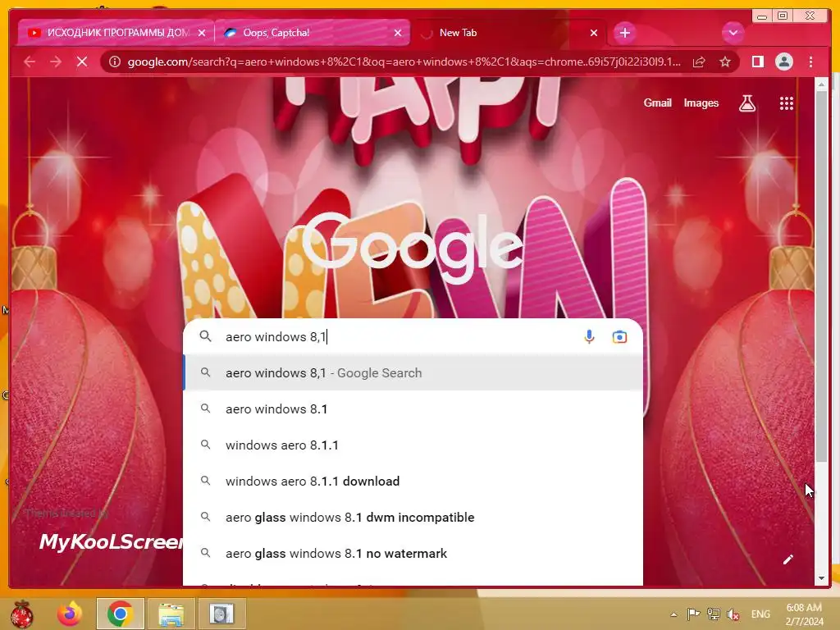Viewport: 840px width, 630px height.
Task: Share this page from the address bar
Action: 699,62
